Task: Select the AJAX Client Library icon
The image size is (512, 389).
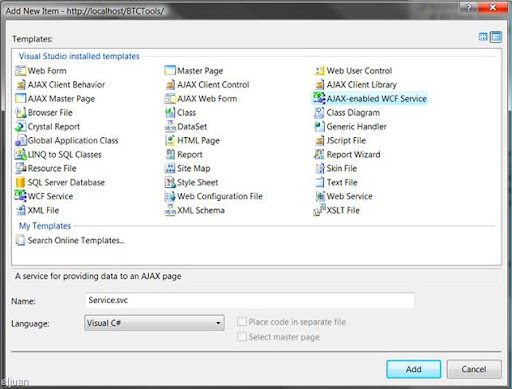Action: point(319,85)
